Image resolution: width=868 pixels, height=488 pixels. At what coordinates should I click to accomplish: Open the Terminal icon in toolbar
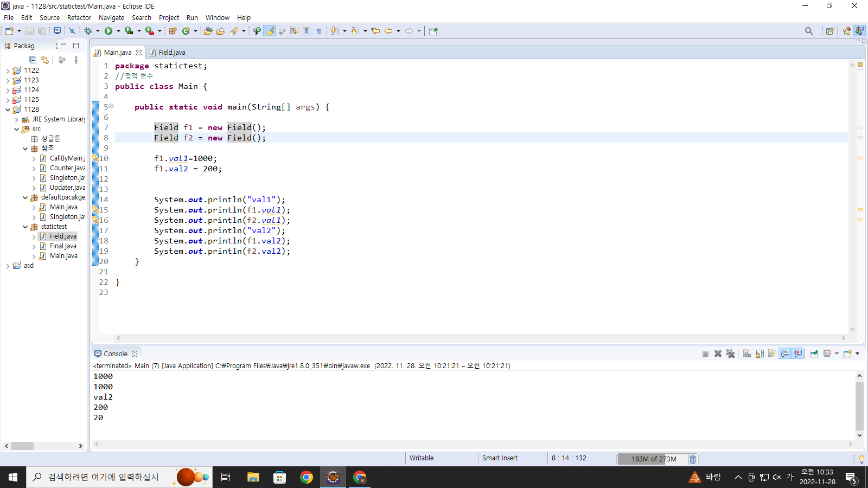(x=57, y=31)
